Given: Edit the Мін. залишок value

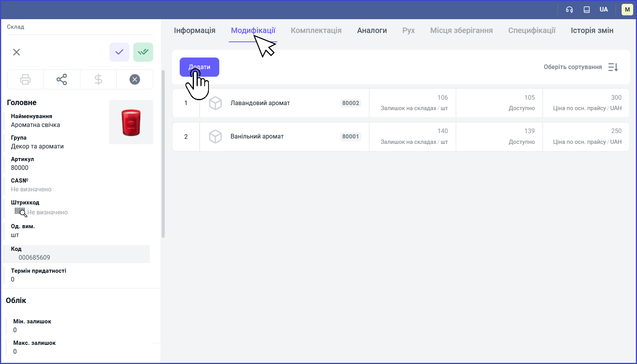Looking at the screenshot, I should (x=15, y=330).
